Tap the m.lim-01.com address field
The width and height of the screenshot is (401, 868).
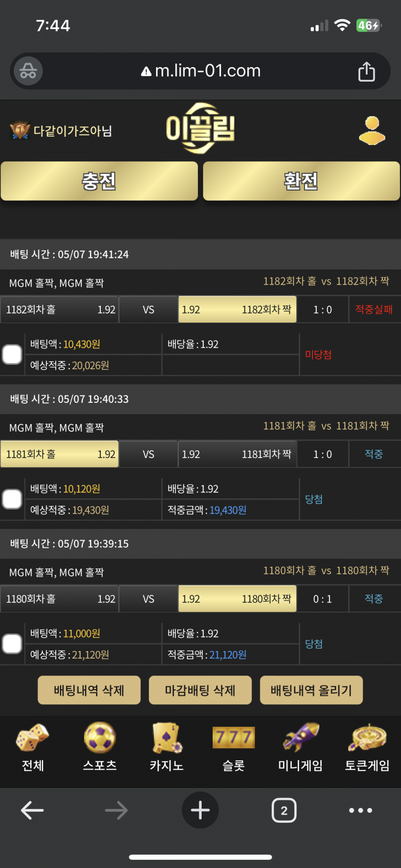point(200,71)
